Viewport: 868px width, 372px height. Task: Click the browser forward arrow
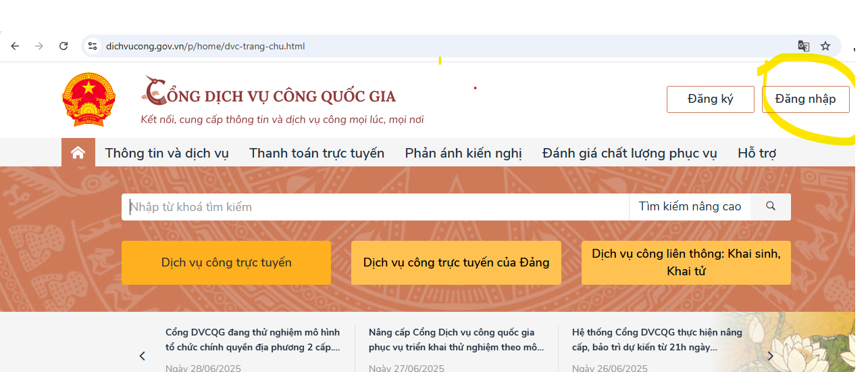click(x=39, y=46)
